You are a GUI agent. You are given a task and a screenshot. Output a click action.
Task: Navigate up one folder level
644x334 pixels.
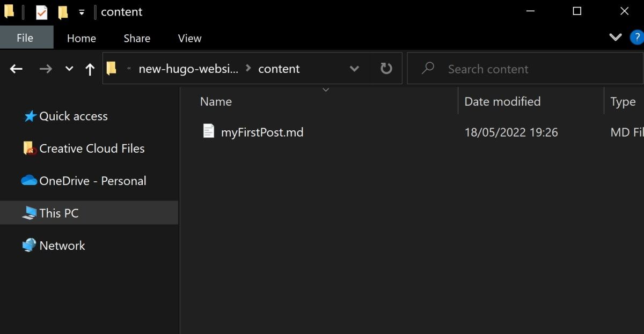coord(89,68)
